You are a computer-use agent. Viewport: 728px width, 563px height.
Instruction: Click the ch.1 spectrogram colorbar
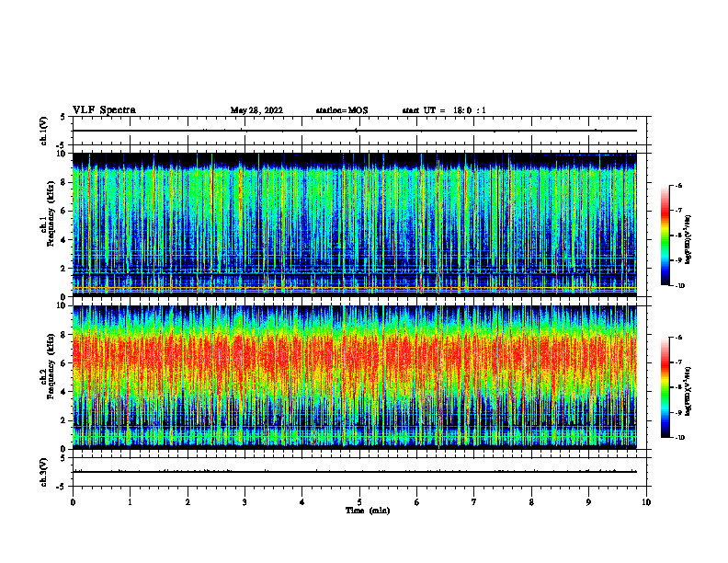pos(665,236)
